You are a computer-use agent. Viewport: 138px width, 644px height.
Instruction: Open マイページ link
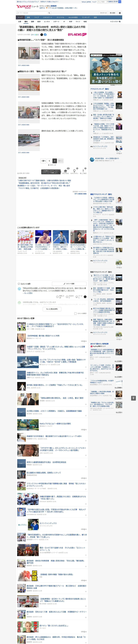[103, 13]
